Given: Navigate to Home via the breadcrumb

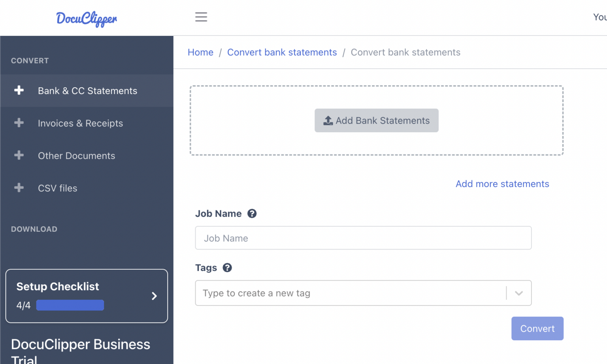Looking at the screenshot, I should pyautogui.click(x=200, y=52).
